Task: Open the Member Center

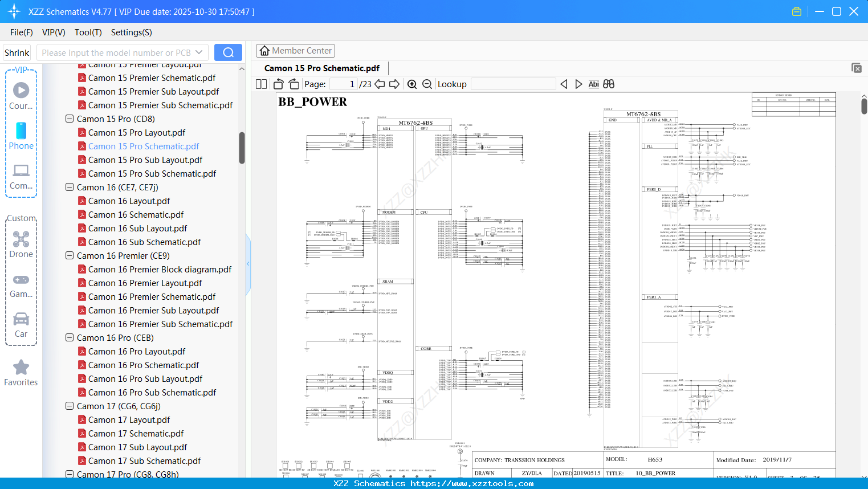Action: pos(295,50)
